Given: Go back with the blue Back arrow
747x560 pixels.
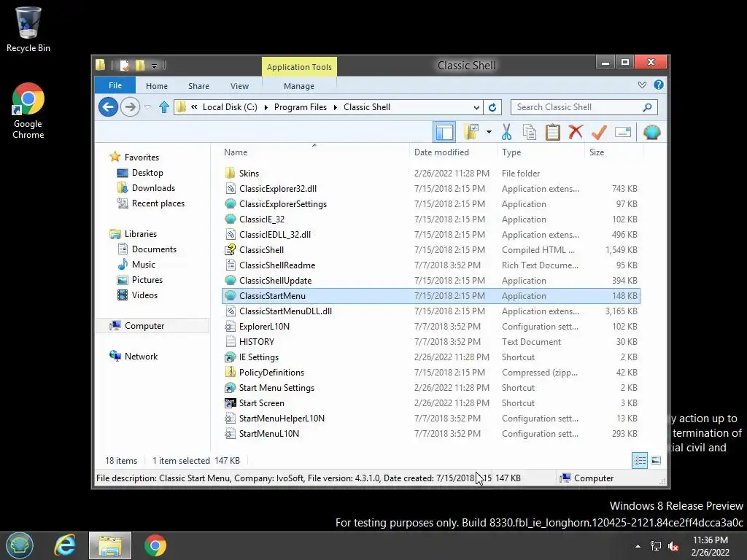Looking at the screenshot, I should click(108, 106).
